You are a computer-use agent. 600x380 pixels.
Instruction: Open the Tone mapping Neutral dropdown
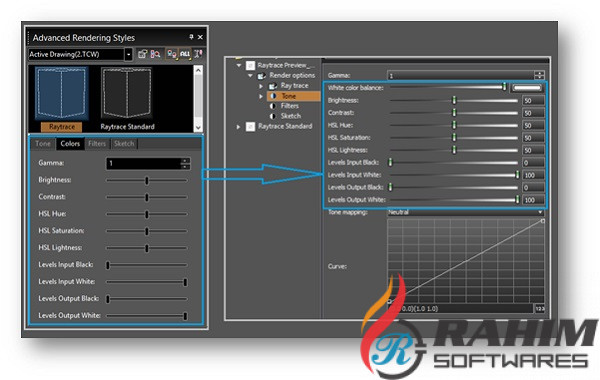(x=466, y=212)
